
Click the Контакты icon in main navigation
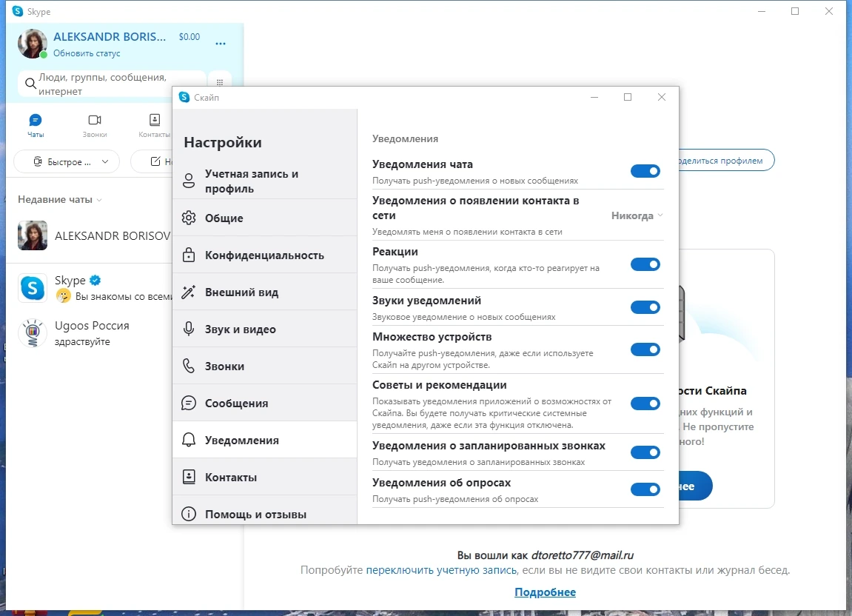tap(154, 120)
